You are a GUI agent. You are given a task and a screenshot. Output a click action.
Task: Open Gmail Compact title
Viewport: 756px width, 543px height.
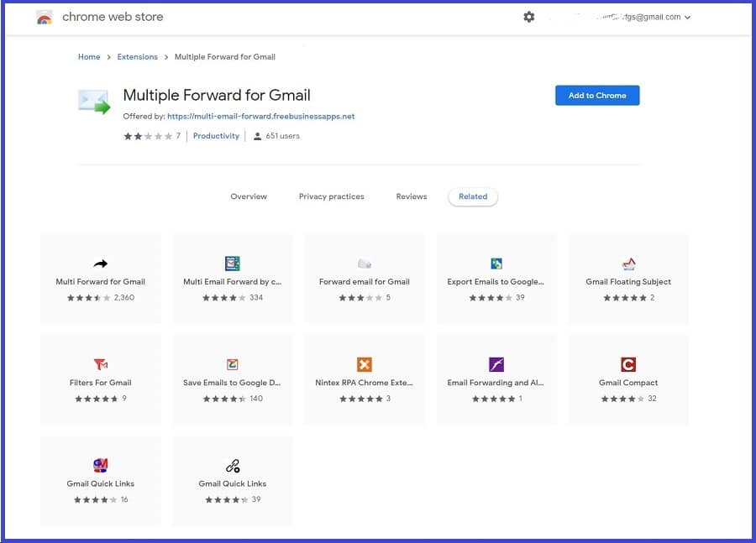click(628, 383)
